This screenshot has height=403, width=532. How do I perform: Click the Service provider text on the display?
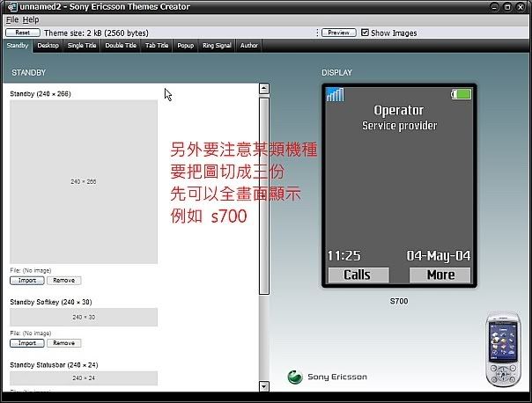399,126
